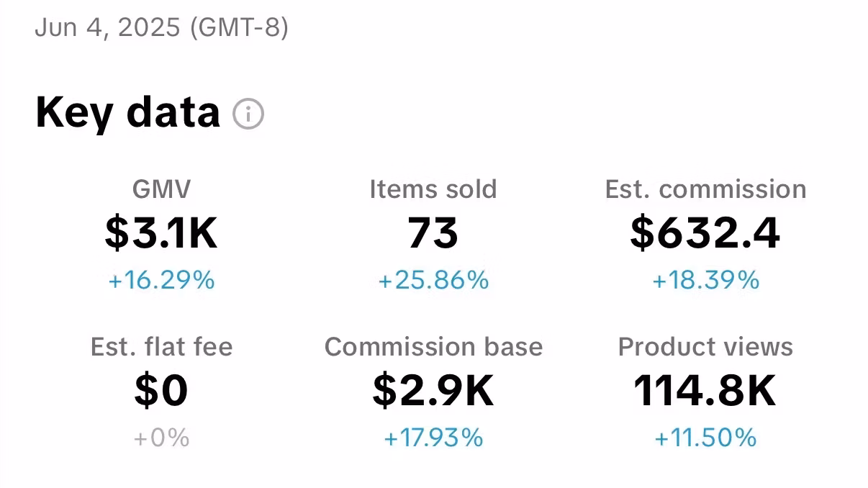The width and height of the screenshot is (868, 488).
Task: Tap the $632.4 commission value
Action: 705,233
